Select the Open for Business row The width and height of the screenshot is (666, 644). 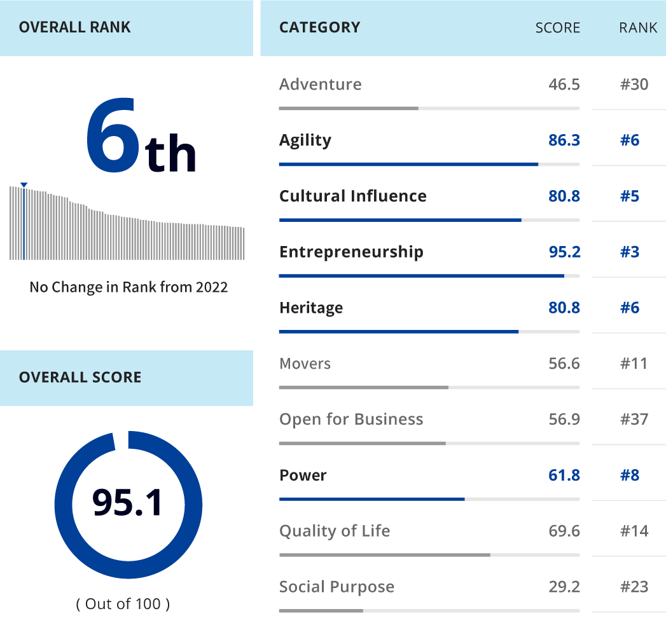click(x=350, y=419)
